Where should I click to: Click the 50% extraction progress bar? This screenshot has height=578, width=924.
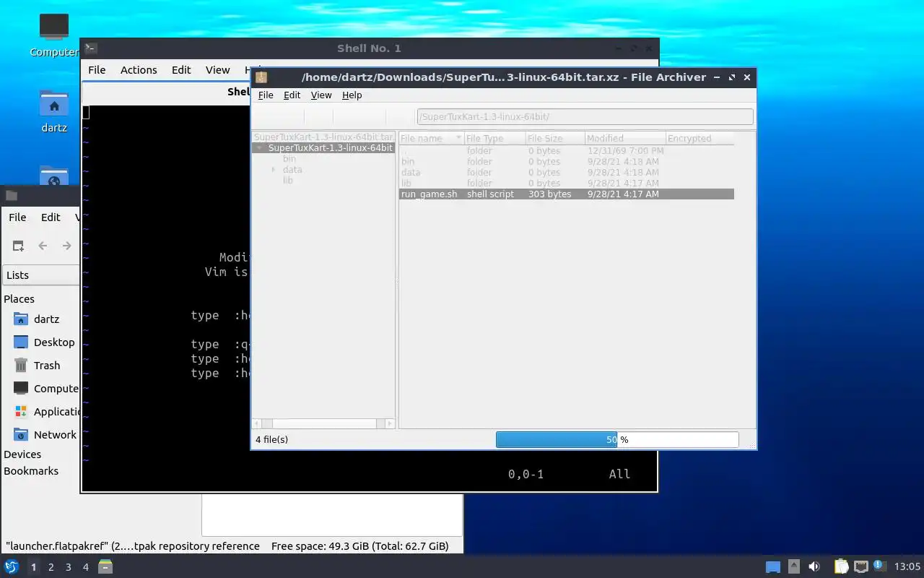click(617, 439)
